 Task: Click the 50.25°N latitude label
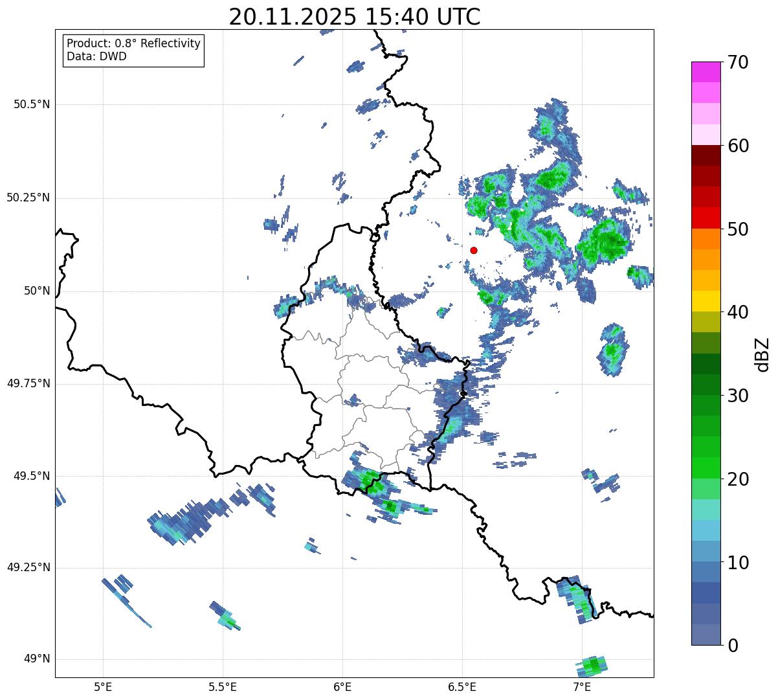point(28,198)
